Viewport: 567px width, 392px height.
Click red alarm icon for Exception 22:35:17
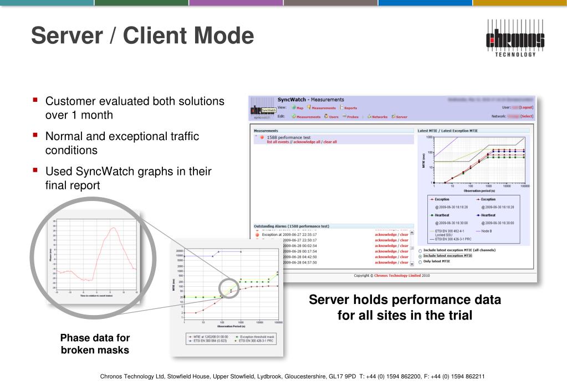click(x=257, y=234)
